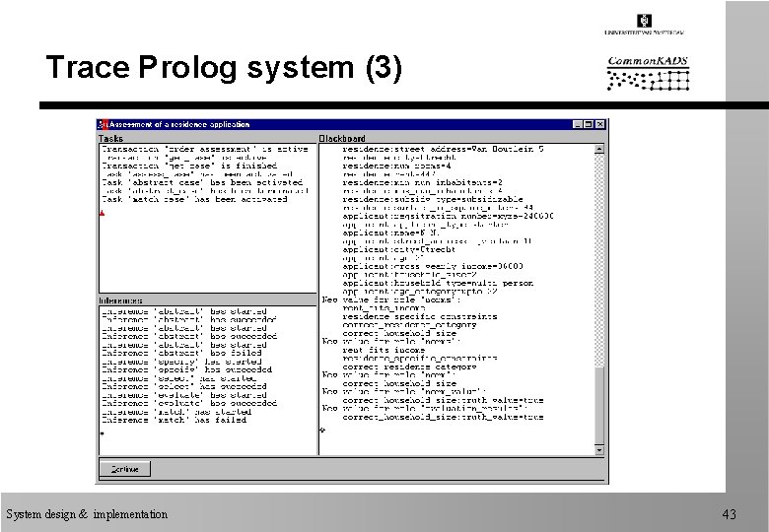Image resolution: width=769 pixels, height=532 pixels.
Task: Select blackboard line applicant:city=Utrecht
Action: (398, 249)
